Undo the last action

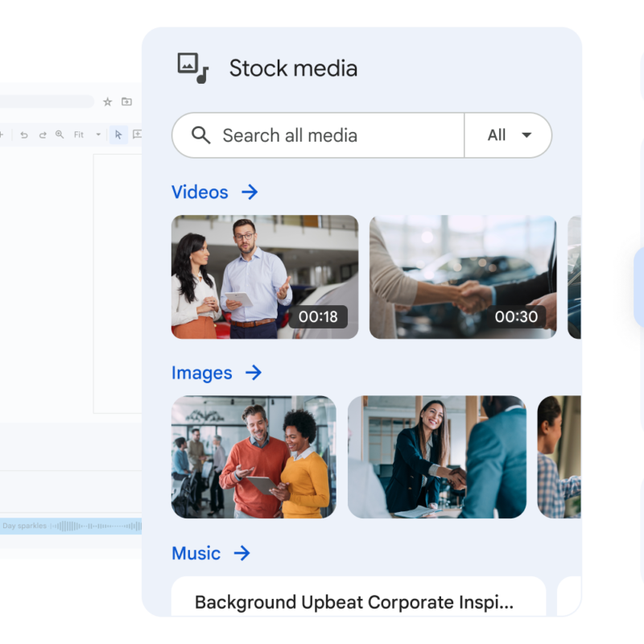[24, 134]
